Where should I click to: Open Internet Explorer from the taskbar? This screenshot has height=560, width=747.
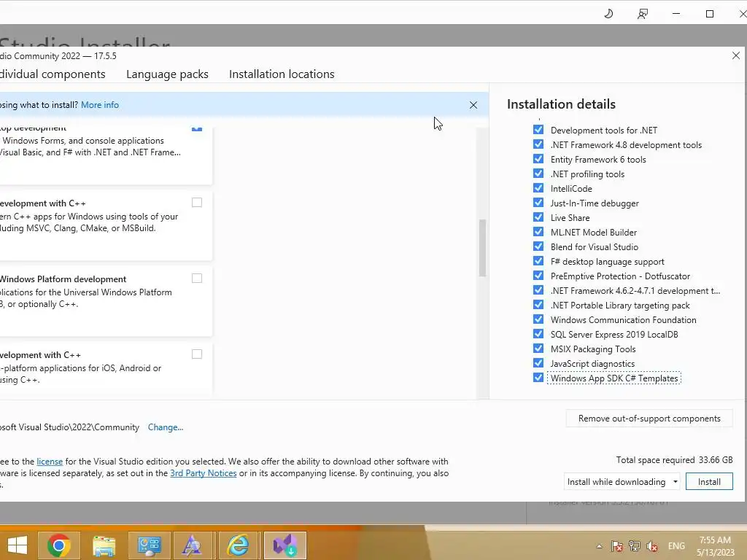[239, 545]
